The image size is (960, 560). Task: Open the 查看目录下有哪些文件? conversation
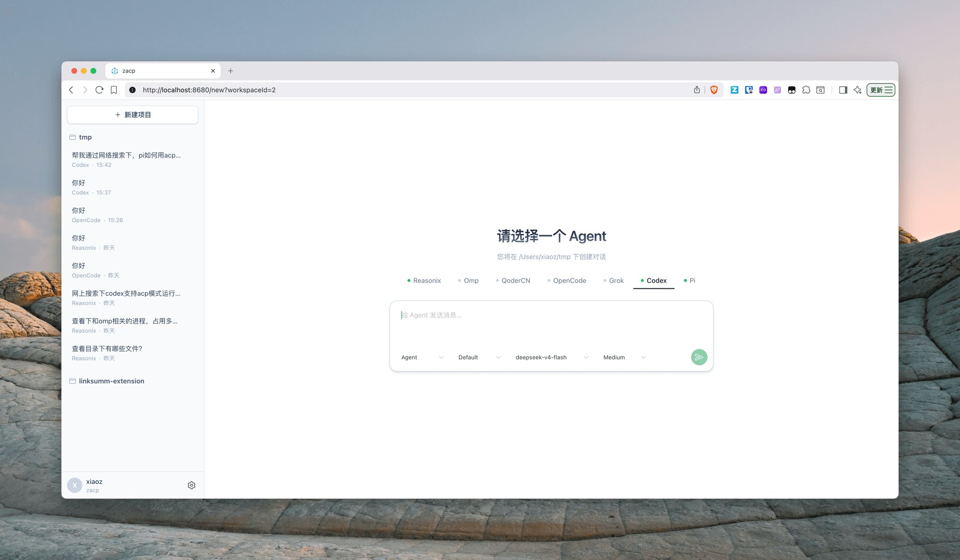point(132,353)
